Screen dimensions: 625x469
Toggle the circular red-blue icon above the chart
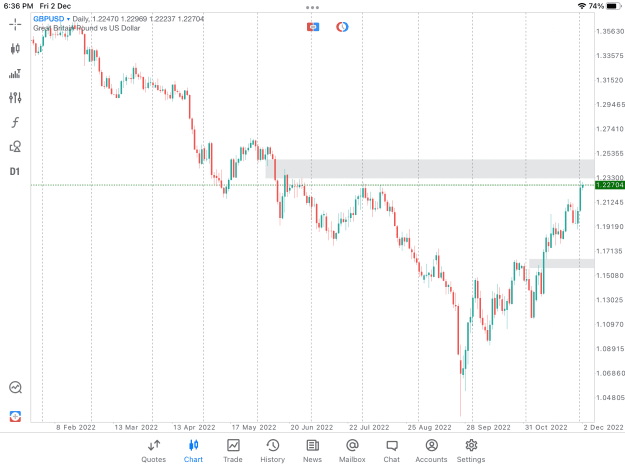point(342,27)
